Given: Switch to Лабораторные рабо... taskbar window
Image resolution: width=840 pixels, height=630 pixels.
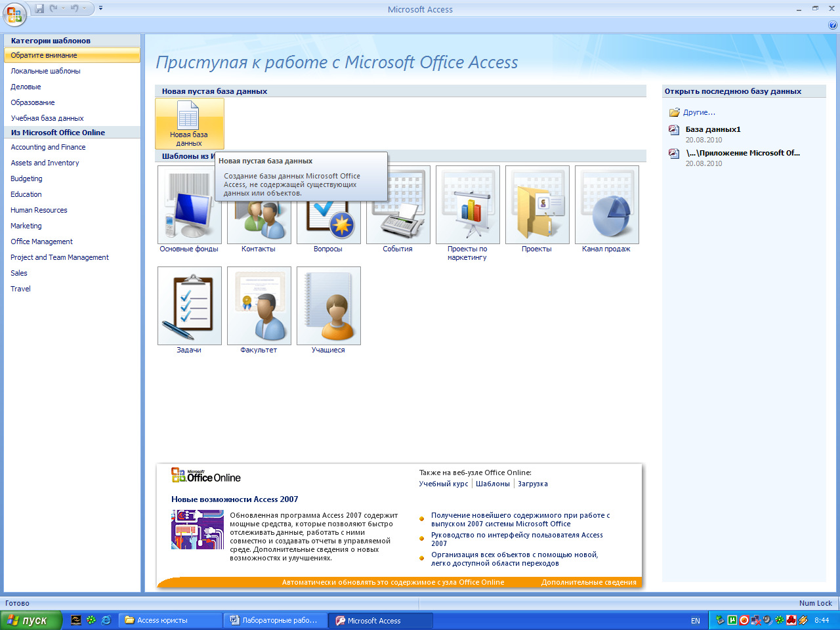Looking at the screenshot, I should pyautogui.click(x=275, y=620).
